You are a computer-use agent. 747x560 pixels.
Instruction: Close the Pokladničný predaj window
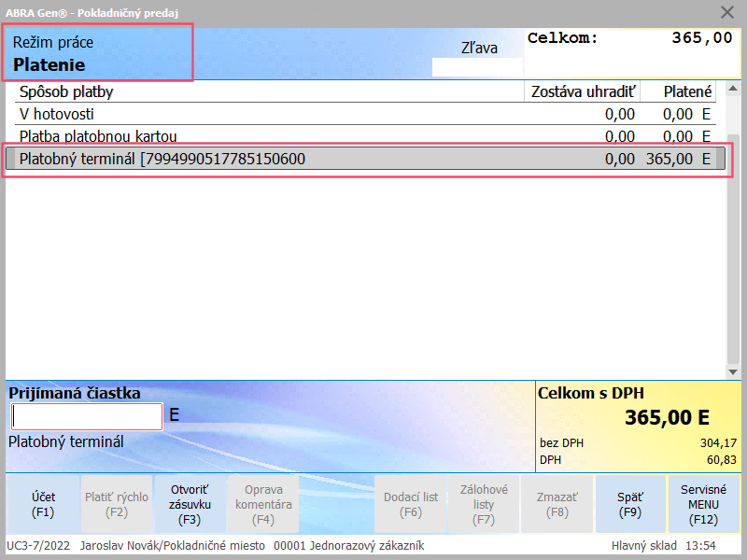click(x=727, y=12)
